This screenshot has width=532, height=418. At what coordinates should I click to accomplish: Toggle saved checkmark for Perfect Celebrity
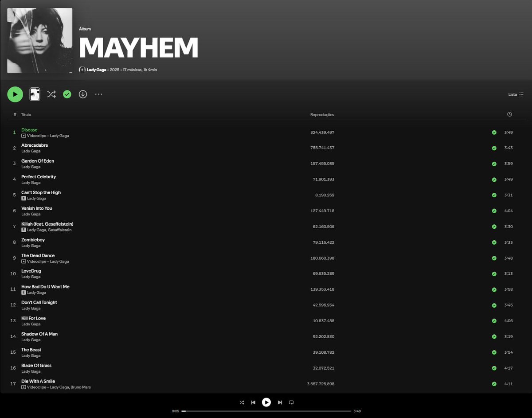pyautogui.click(x=494, y=180)
